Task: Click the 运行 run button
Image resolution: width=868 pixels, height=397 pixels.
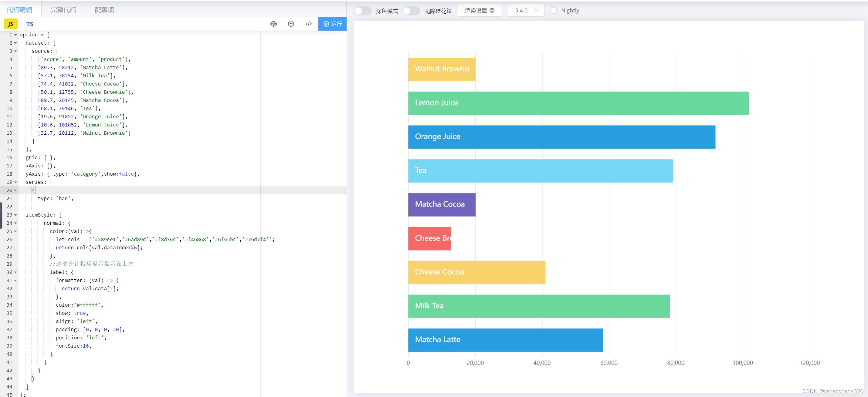Action: tap(332, 24)
